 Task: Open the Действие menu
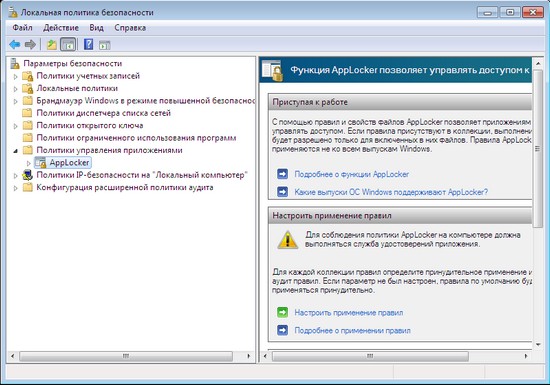pyautogui.click(x=61, y=28)
